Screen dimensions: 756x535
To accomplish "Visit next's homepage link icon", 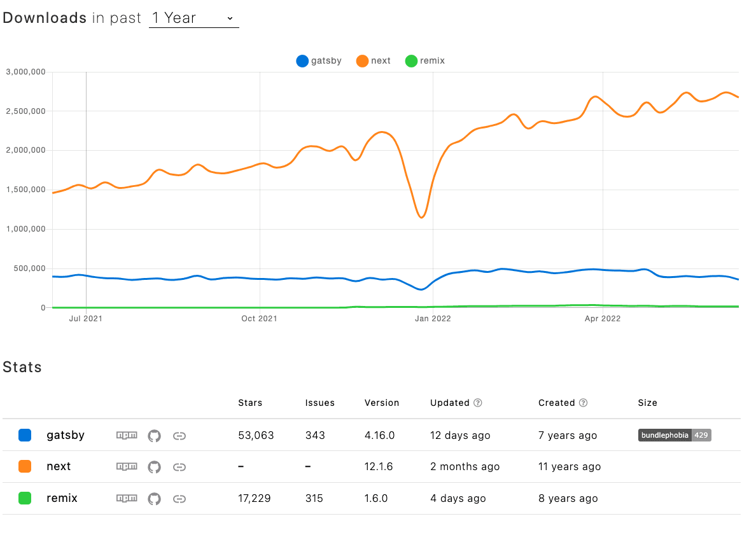I will [179, 466].
